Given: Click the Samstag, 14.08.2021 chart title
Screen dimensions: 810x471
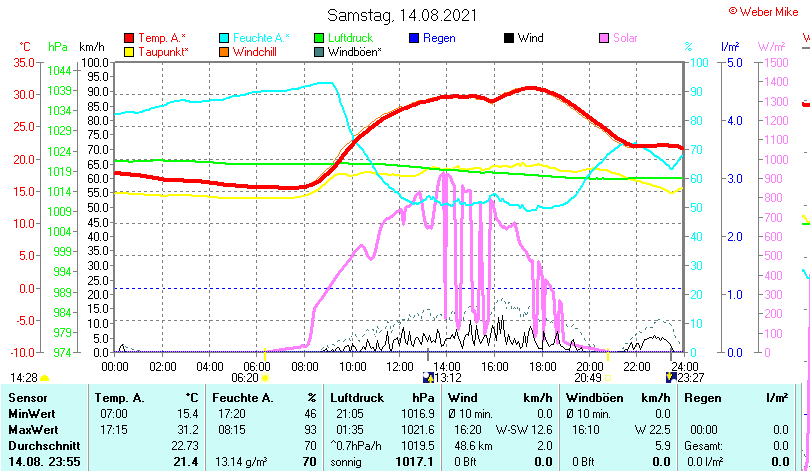Looking at the screenshot, I should pyautogui.click(x=403, y=15).
